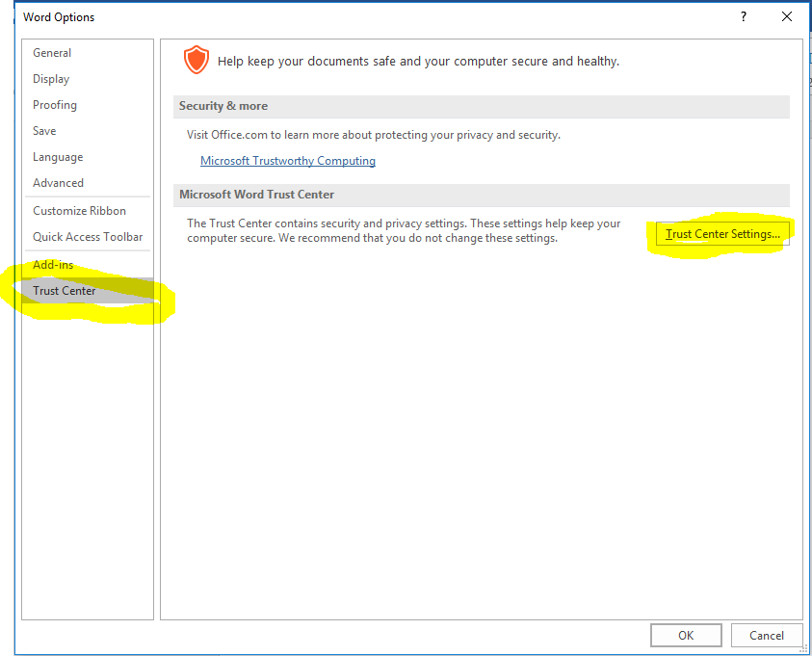Open Advanced options

(x=88, y=182)
